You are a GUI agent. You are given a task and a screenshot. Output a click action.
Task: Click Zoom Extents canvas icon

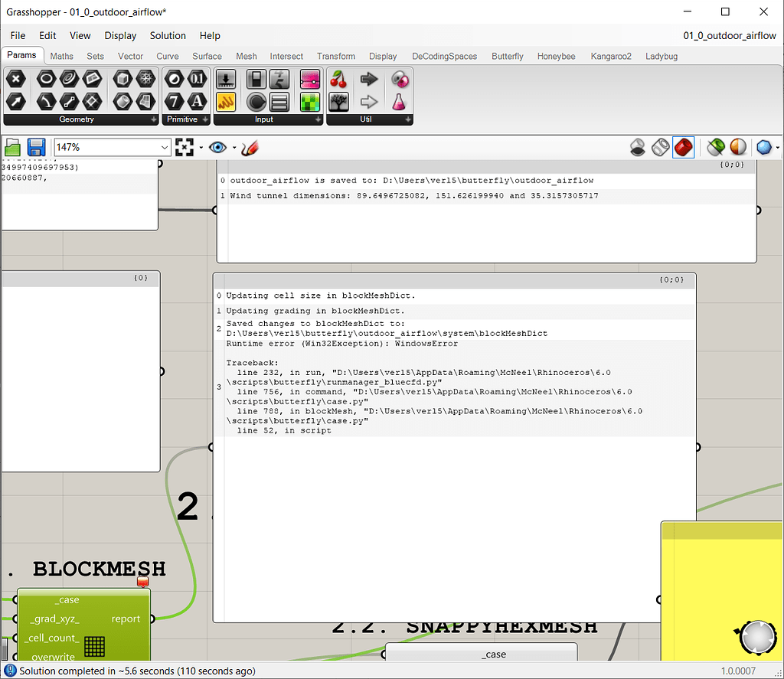(x=185, y=148)
